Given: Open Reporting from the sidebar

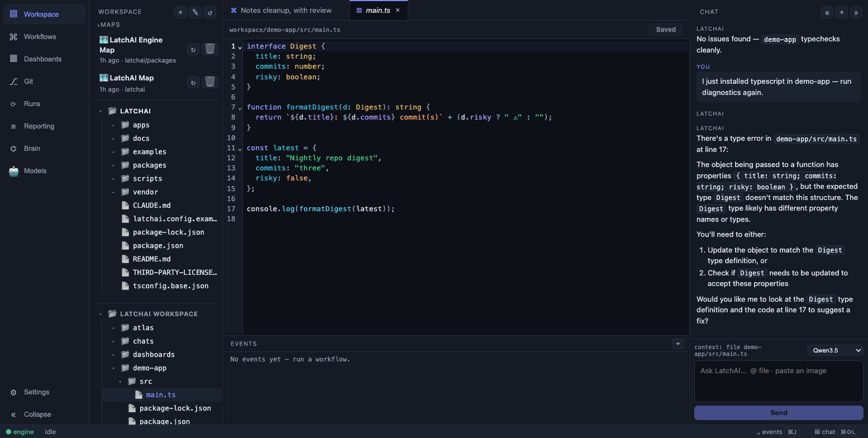Looking at the screenshot, I should [x=44, y=126].
